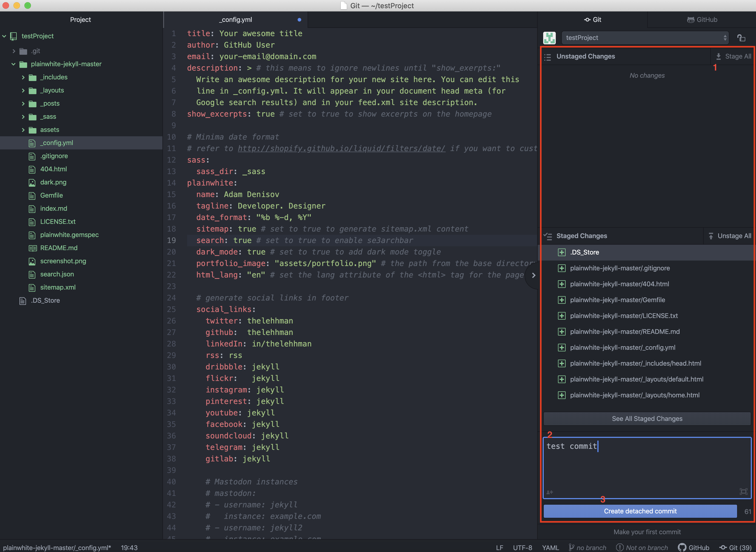This screenshot has width=756, height=552.
Task: Toggle the staged .DS_Store file's plus icon
Action: (x=562, y=252)
